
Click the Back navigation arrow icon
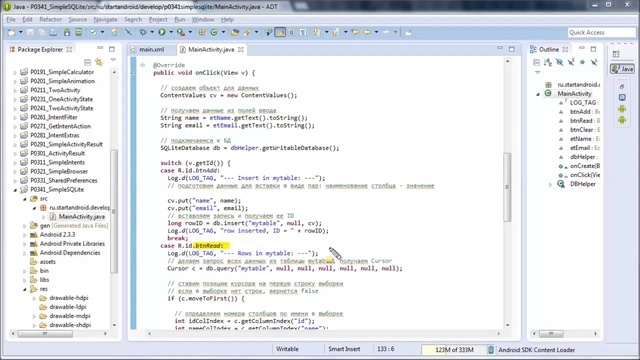point(367,32)
